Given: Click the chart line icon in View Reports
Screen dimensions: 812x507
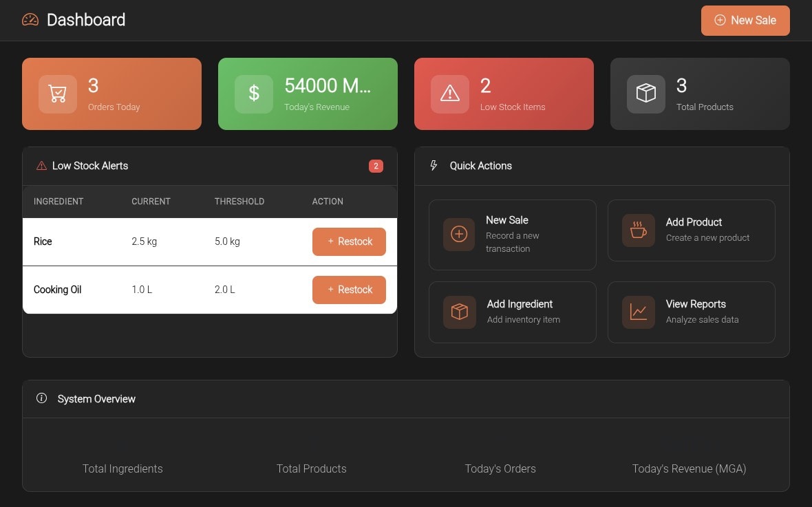Looking at the screenshot, I should point(638,312).
